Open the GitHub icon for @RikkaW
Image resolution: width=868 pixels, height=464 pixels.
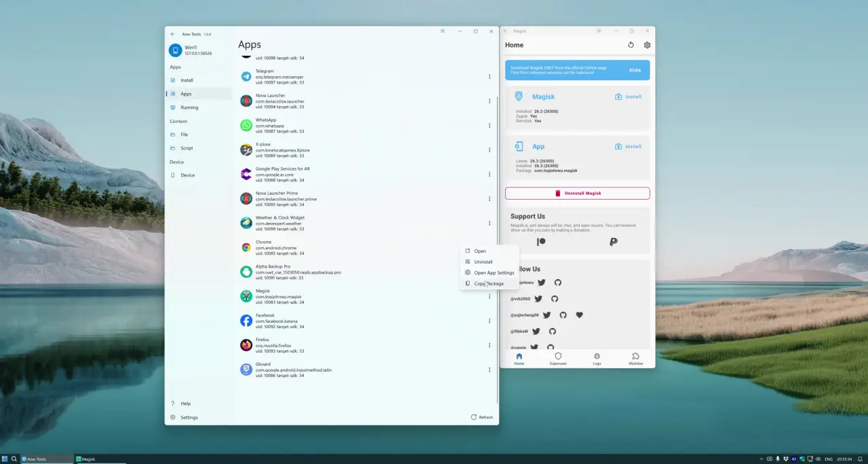(x=552, y=332)
